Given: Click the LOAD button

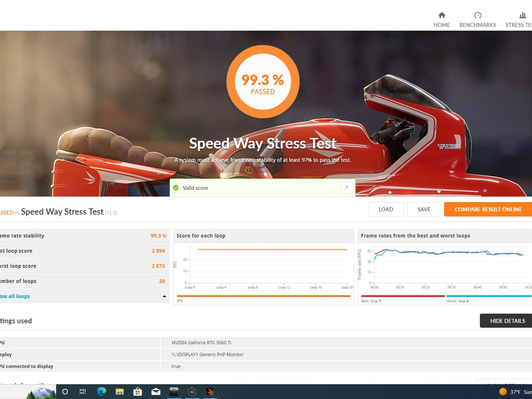Looking at the screenshot, I should point(386,209).
